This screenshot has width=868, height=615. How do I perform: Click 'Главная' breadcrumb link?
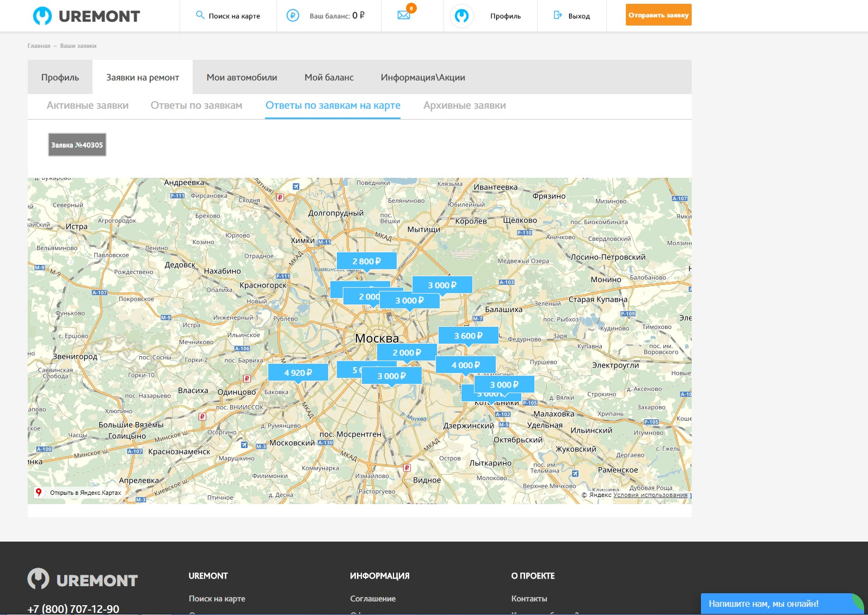[x=39, y=46]
